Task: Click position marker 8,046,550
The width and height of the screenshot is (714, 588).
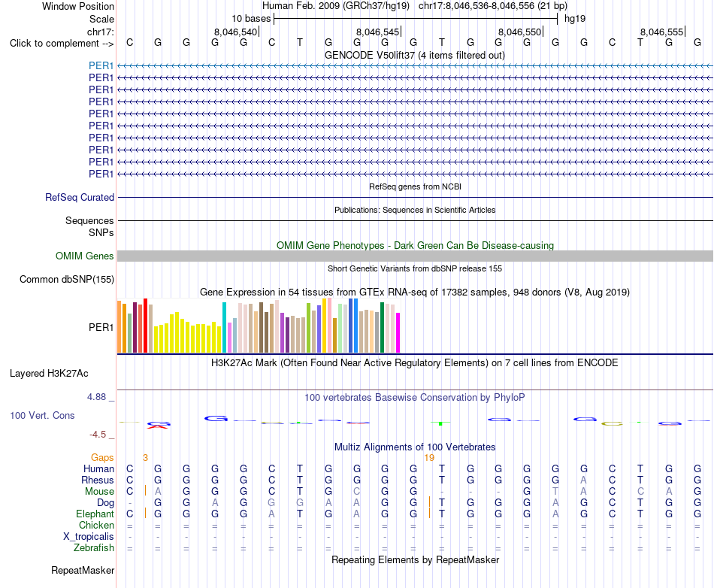Action: [519, 32]
